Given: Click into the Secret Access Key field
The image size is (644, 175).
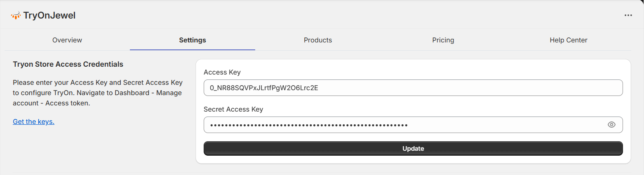Looking at the screenshot, I should tap(404, 125).
